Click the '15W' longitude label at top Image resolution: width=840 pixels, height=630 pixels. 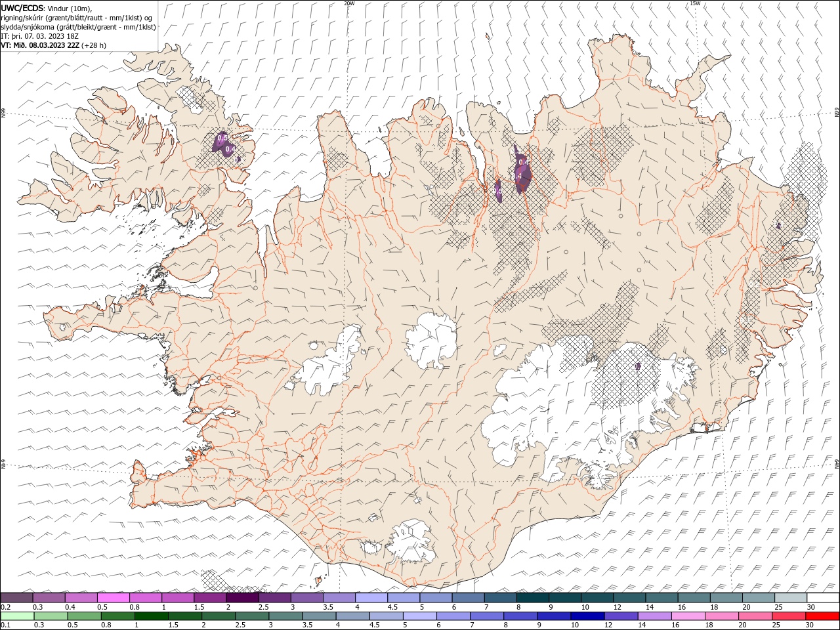pos(695,3)
